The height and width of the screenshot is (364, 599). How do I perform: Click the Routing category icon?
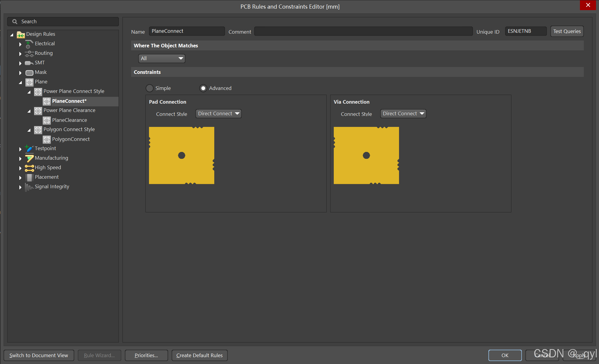[x=29, y=54]
